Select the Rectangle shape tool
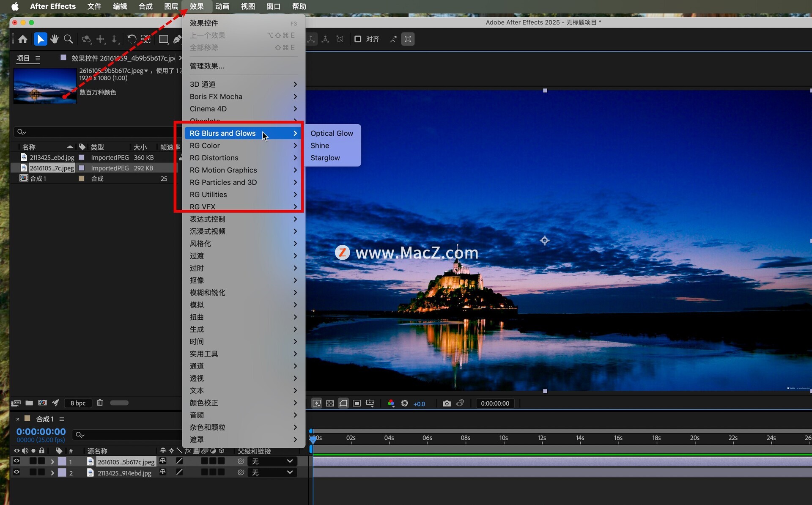This screenshot has height=505, width=812. click(163, 39)
